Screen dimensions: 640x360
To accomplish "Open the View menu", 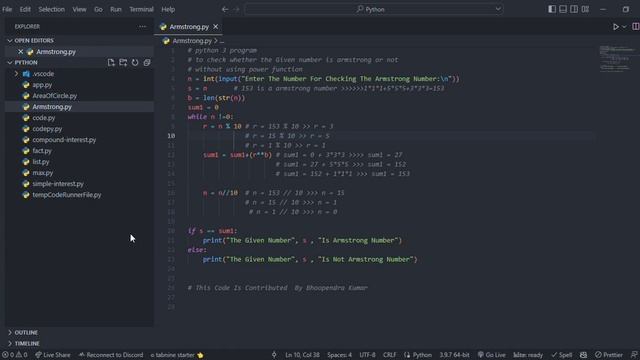I will (x=79, y=9).
